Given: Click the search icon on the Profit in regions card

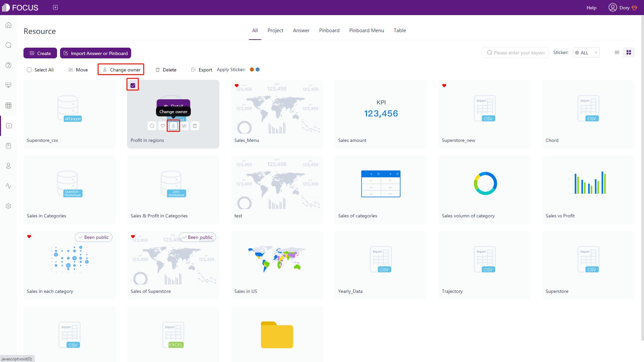Looking at the screenshot, I should 152,126.
